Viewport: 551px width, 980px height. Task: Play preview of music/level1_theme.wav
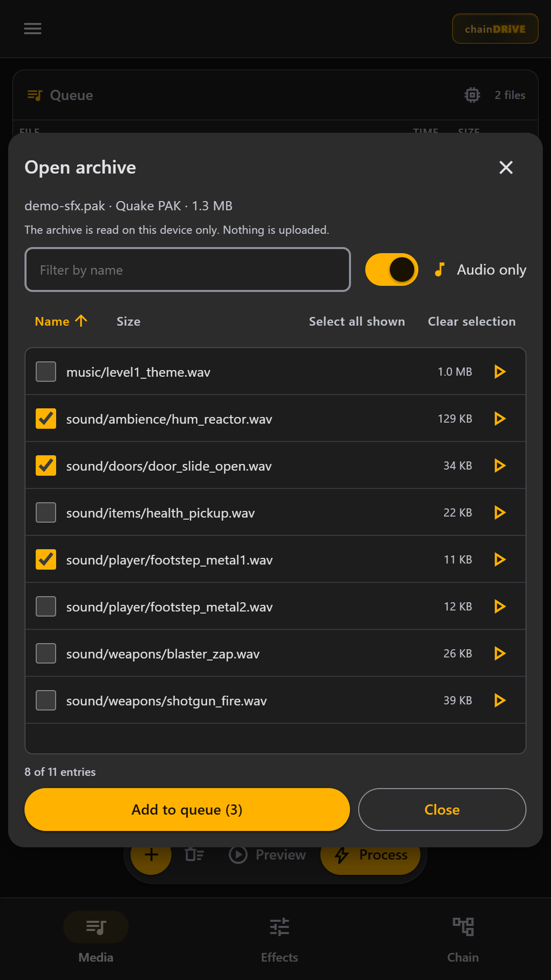pyautogui.click(x=500, y=372)
